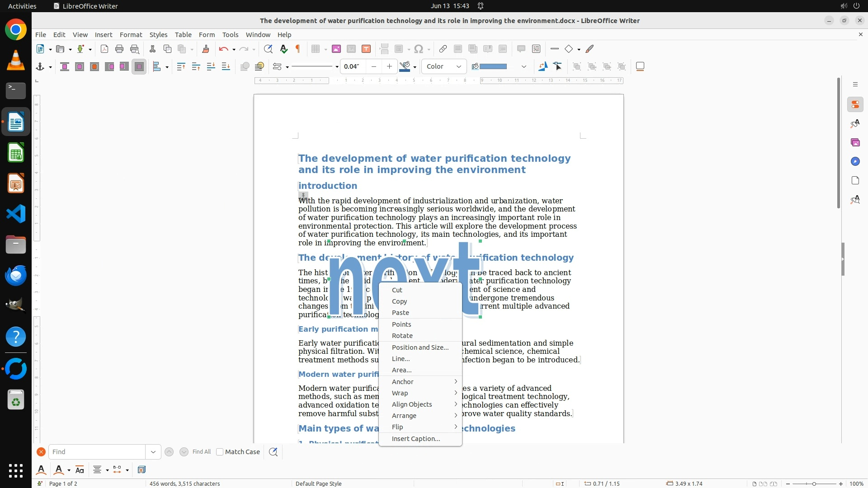Click the blue fill color swatch

pyautogui.click(x=493, y=66)
